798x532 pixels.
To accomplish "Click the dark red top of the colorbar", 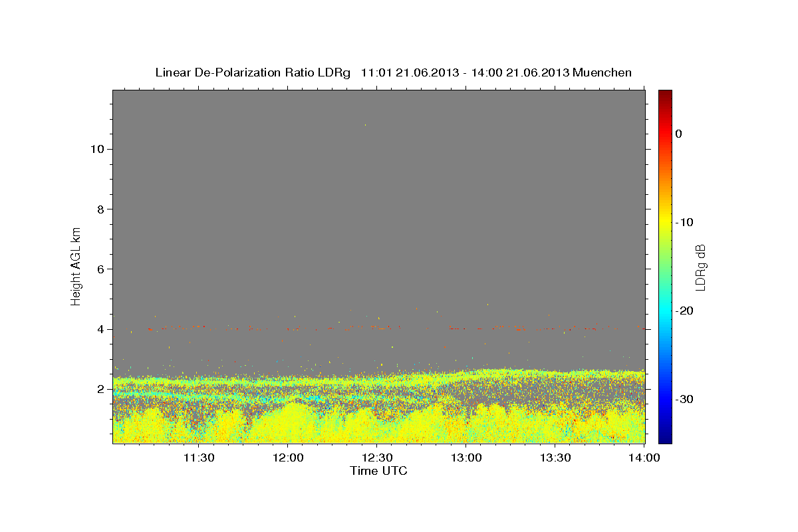I will 665,96.
